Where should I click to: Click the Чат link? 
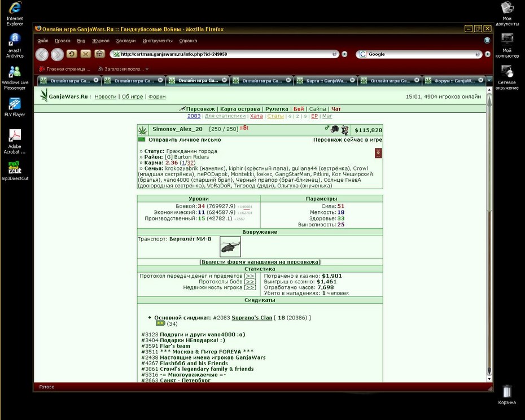(336, 109)
